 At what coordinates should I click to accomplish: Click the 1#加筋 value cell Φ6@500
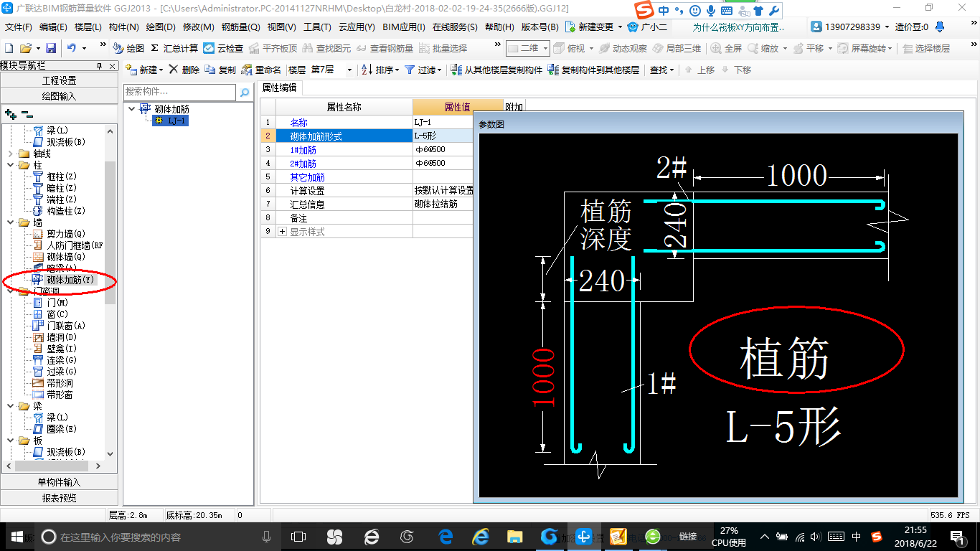pyautogui.click(x=443, y=150)
